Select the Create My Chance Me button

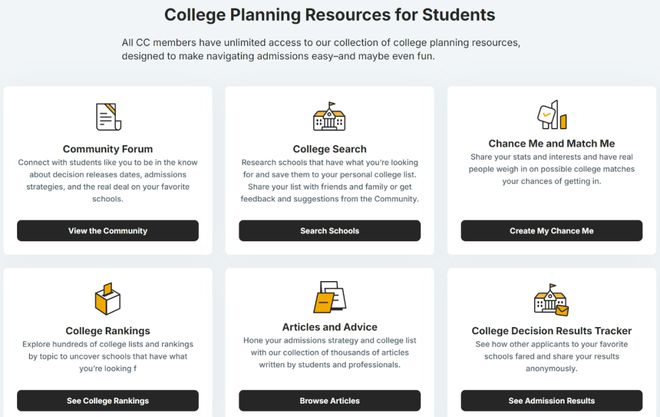[551, 231]
